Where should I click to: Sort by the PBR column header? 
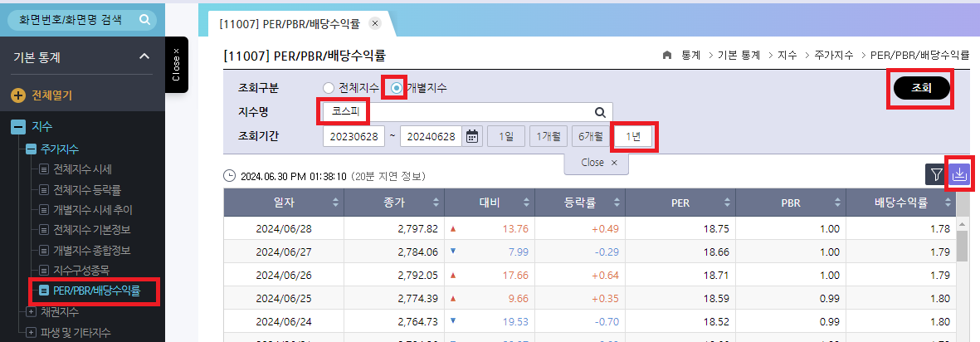point(791,203)
